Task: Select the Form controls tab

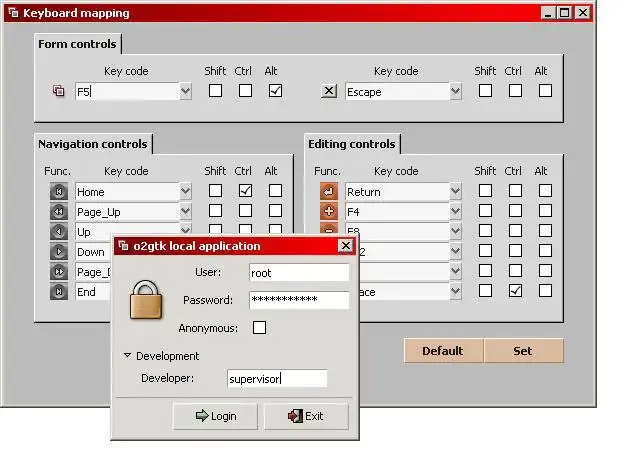Action: (78, 44)
